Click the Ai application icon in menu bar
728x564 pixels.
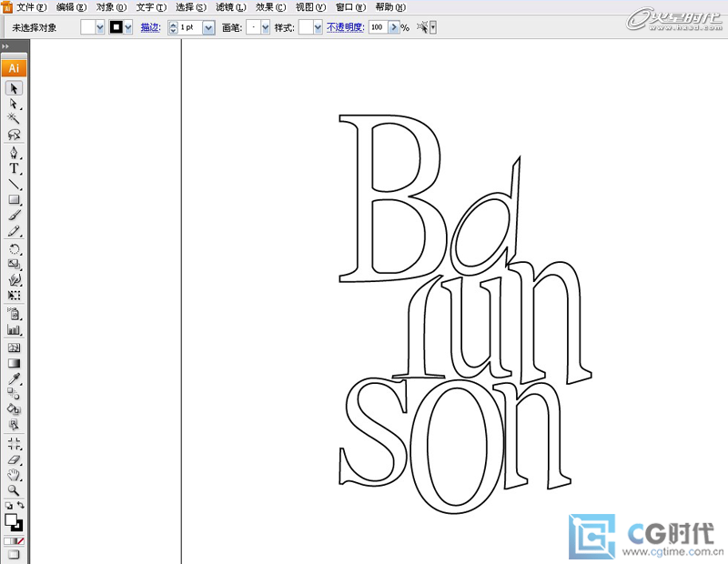click(6, 6)
